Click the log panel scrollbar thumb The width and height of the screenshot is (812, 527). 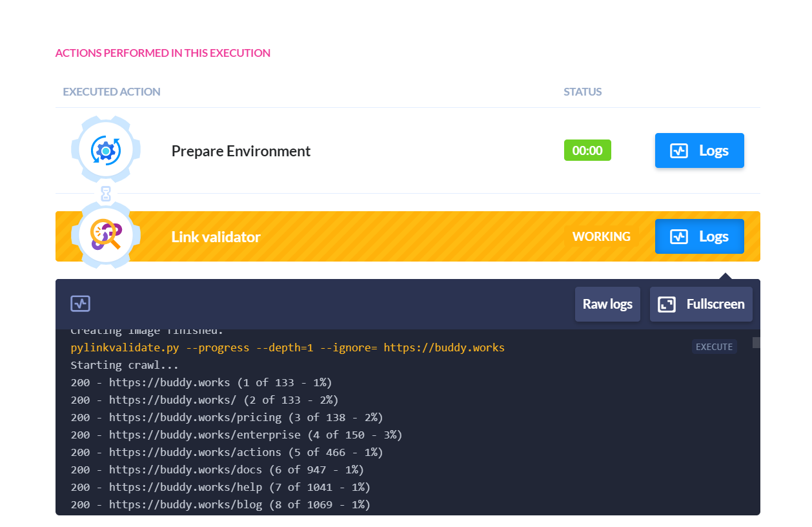pyautogui.click(x=756, y=342)
